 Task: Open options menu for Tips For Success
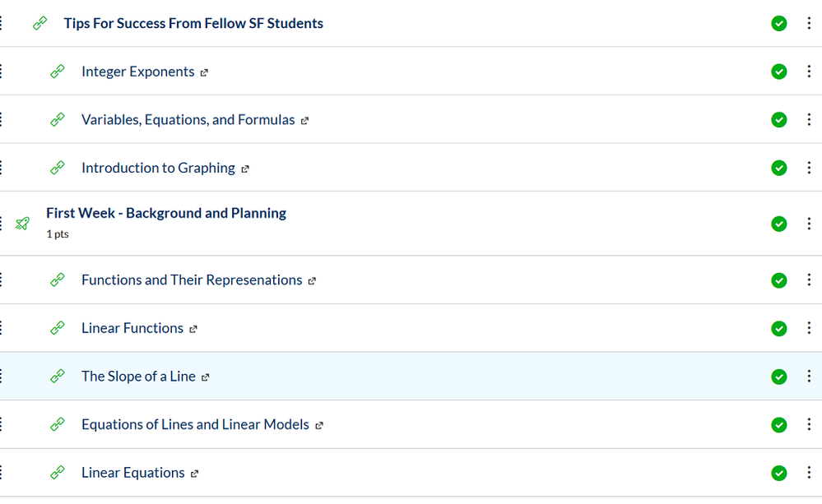click(810, 24)
